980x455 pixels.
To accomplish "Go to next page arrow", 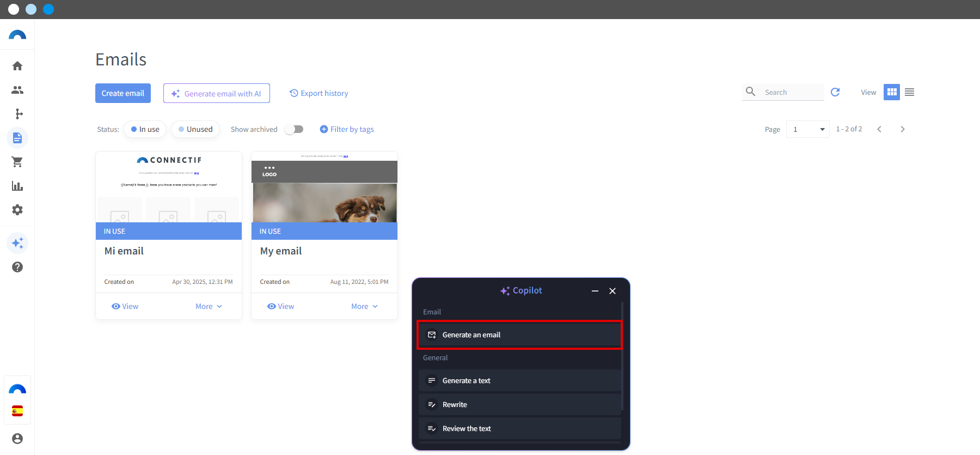I will (x=903, y=129).
